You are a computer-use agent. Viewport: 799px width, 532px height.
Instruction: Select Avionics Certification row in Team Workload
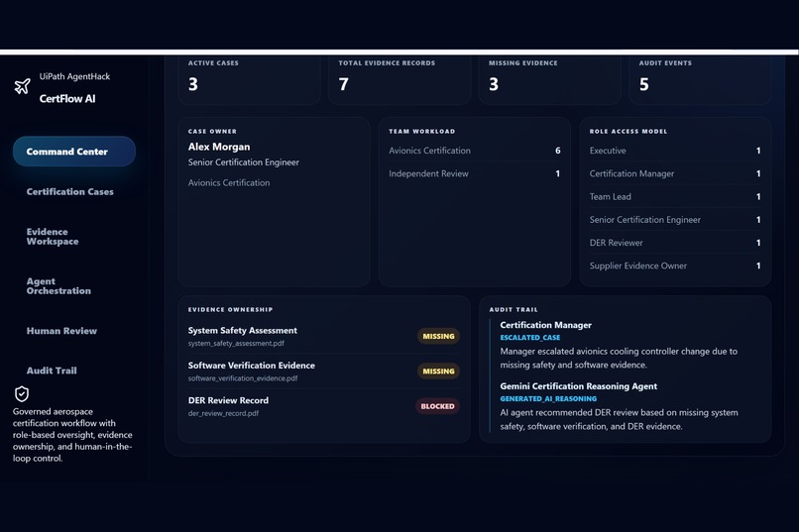pos(475,151)
